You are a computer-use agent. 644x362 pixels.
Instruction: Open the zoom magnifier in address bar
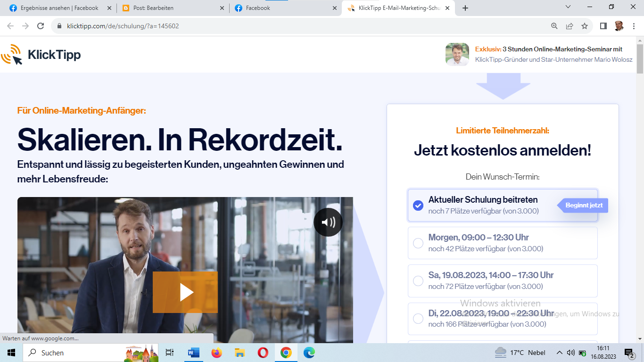[554, 26]
